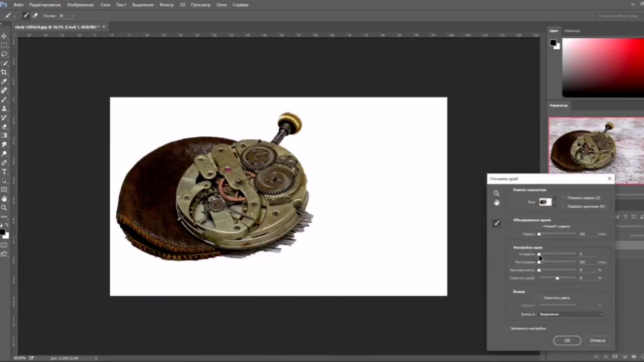Select the Crop tool
This screenshot has height=362, width=644.
tap(4, 72)
